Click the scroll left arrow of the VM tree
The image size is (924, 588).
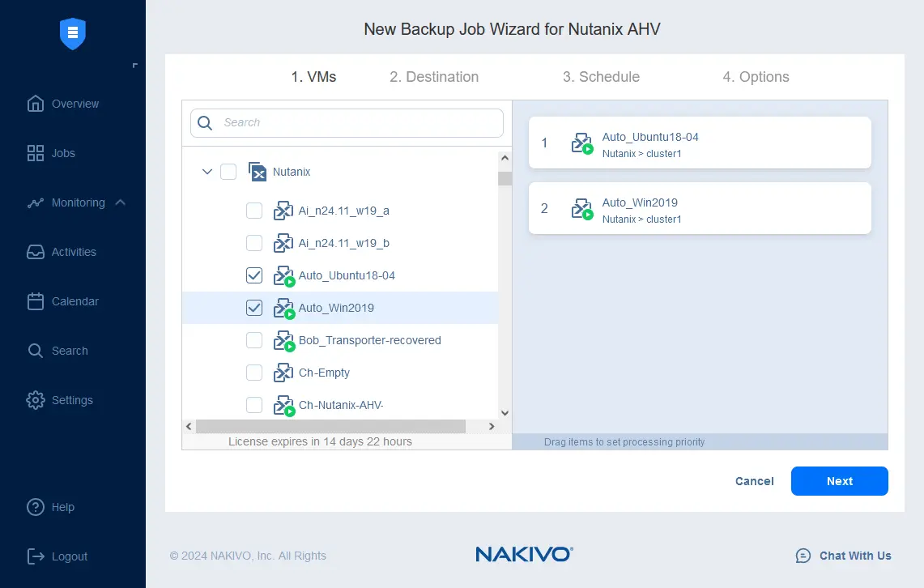pos(189,426)
